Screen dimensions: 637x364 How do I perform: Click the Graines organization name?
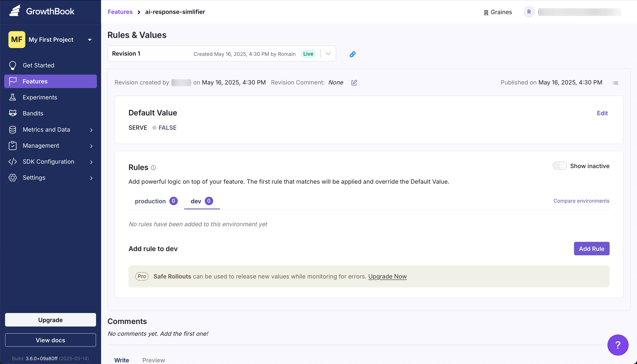[501, 12]
